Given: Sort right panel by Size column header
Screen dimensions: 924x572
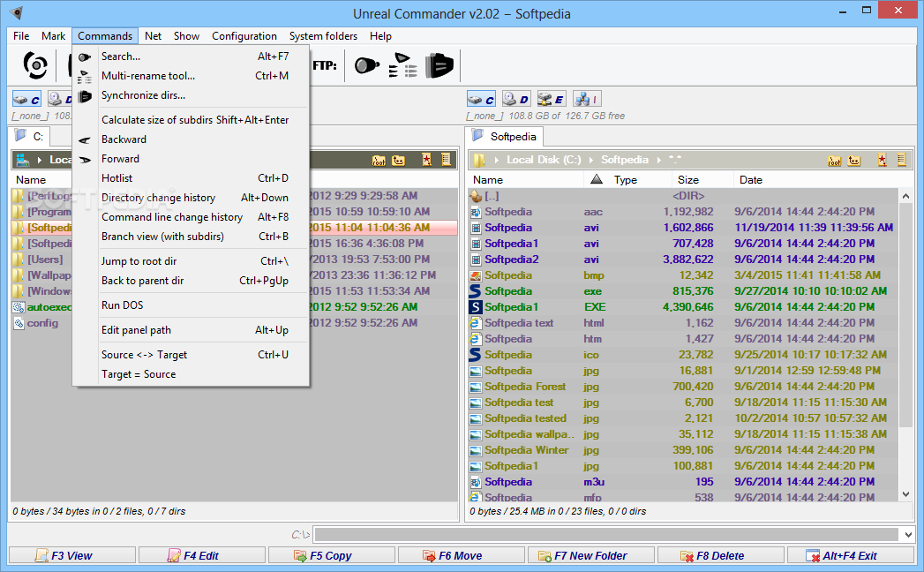Looking at the screenshot, I should coord(702,180).
